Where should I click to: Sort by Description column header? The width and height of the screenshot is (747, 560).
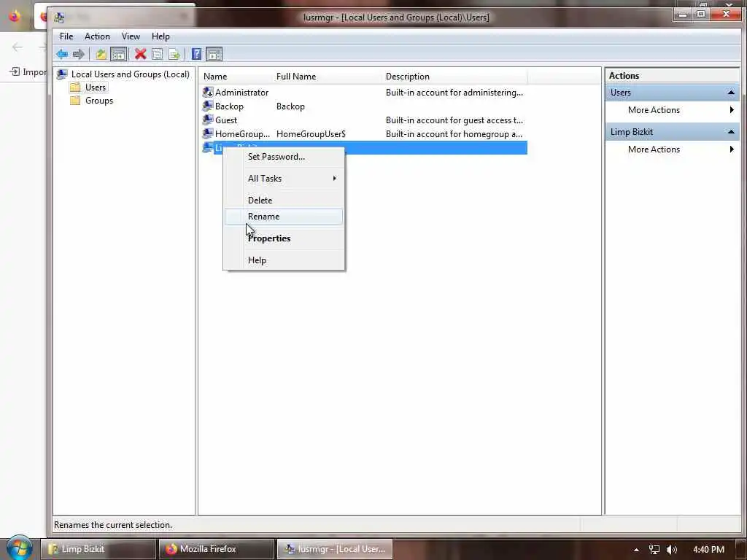tap(455, 76)
